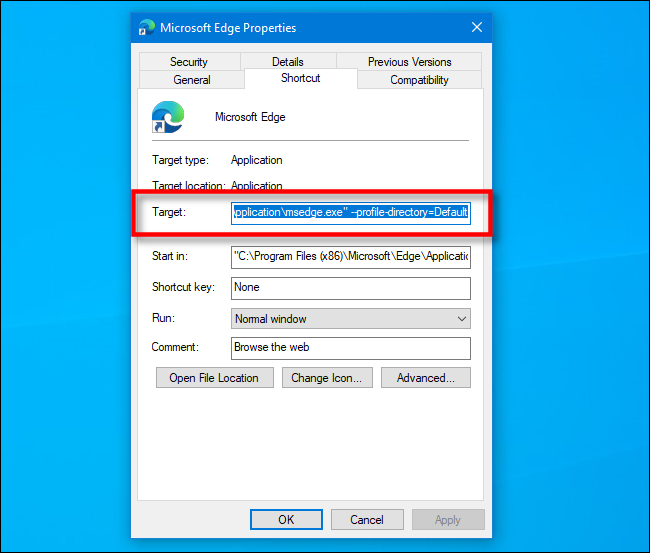Image resolution: width=650 pixels, height=553 pixels.
Task: Click the Target: label
Action: click(169, 212)
